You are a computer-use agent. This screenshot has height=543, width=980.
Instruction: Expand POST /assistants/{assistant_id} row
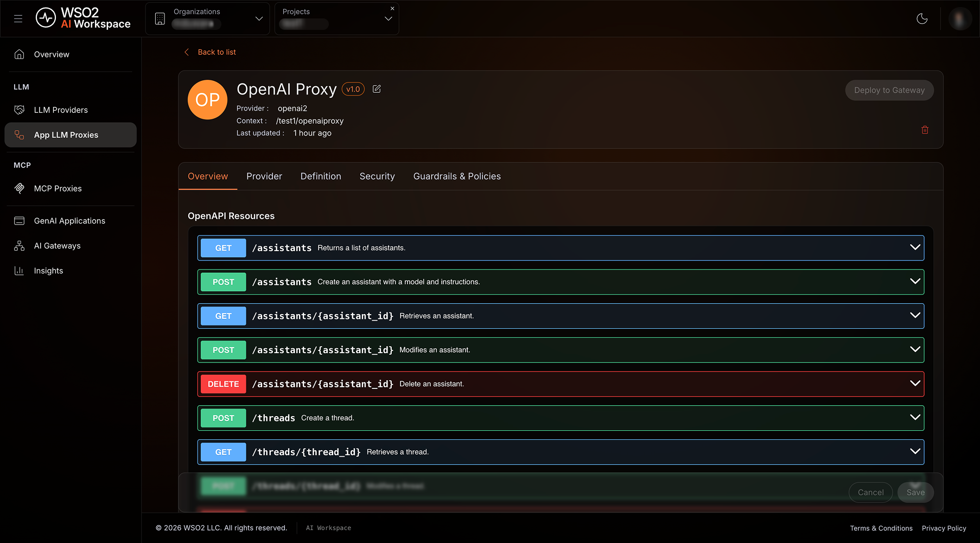(x=561, y=350)
